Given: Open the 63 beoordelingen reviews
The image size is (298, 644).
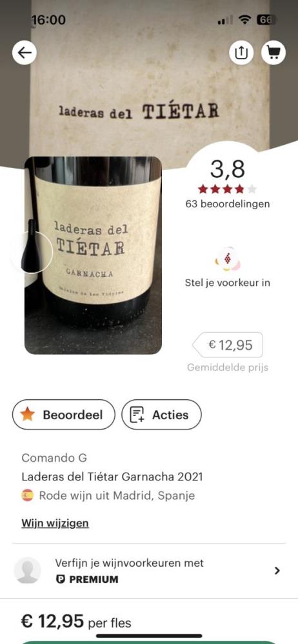Looking at the screenshot, I should pos(228,204).
